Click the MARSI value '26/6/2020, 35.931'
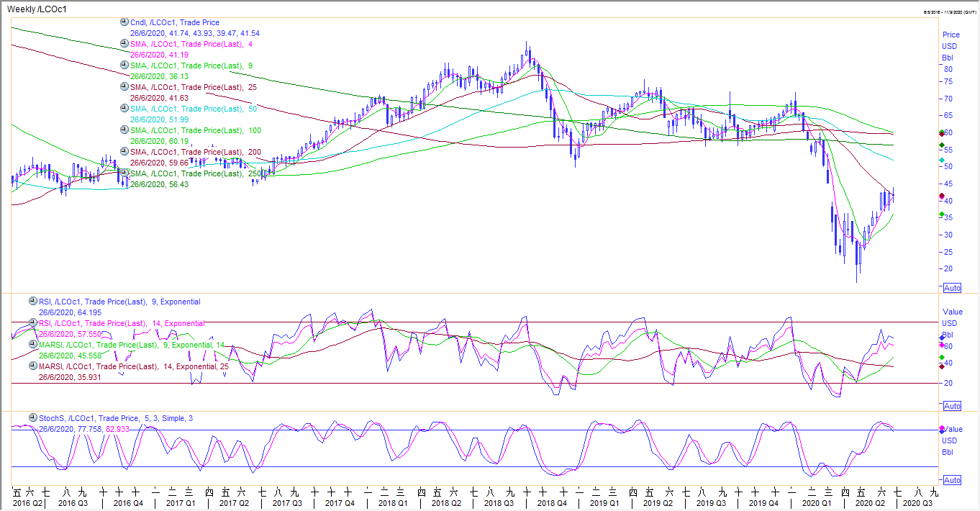 tap(71, 377)
